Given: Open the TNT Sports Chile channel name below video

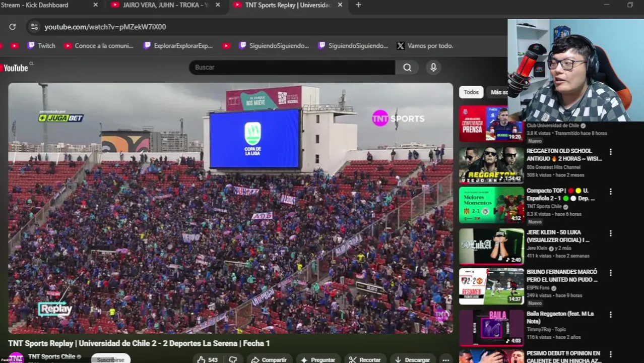Looking at the screenshot, I should click(x=51, y=356).
